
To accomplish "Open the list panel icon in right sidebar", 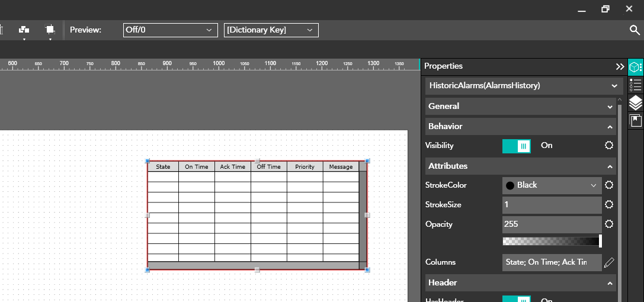I will (635, 85).
